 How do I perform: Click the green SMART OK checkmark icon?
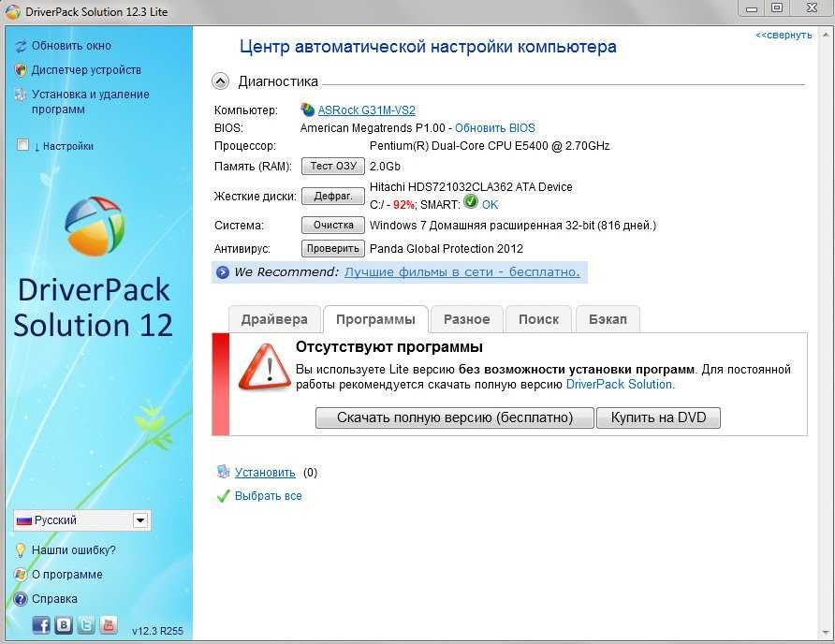coord(471,202)
